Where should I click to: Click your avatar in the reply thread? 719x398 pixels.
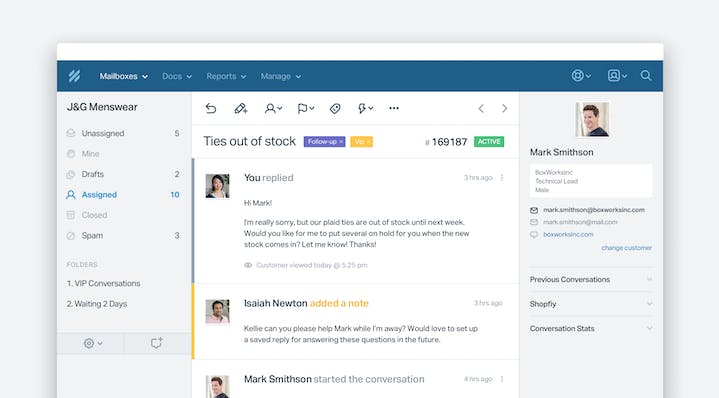[217, 186]
